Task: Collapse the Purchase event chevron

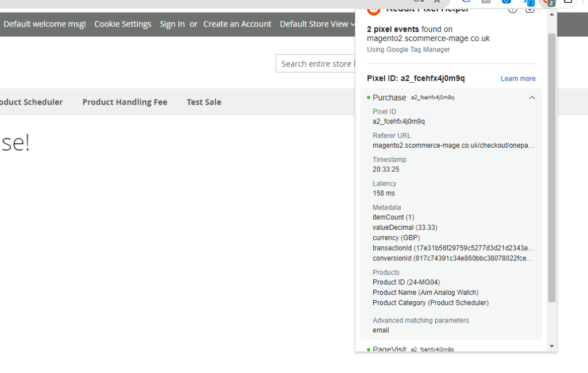Action: coord(532,98)
